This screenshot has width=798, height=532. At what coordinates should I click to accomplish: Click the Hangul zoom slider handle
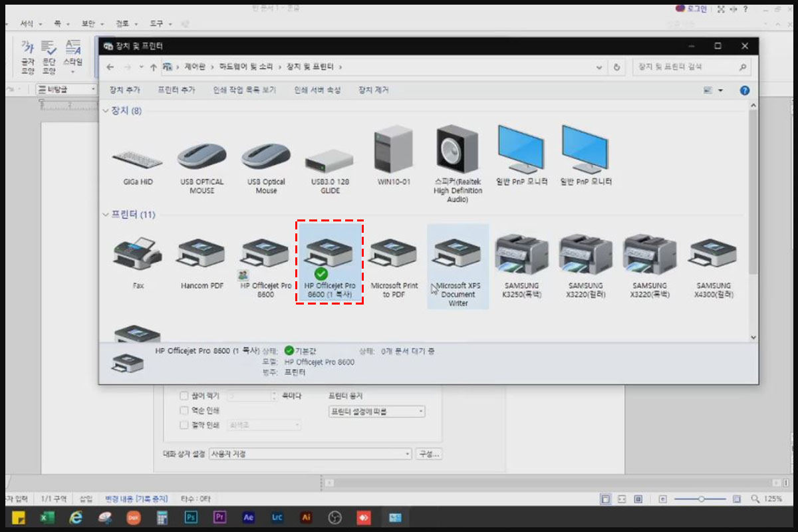pos(701,499)
